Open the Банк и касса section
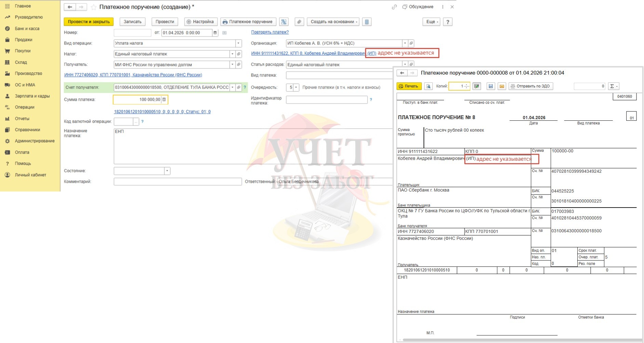The image size is (644, 343). (x=27, y=29)
